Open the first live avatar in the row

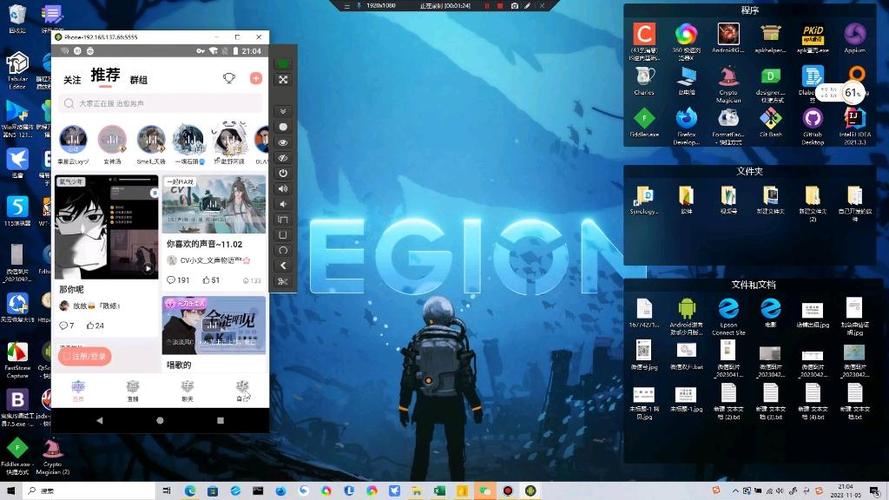pos(73,140)
